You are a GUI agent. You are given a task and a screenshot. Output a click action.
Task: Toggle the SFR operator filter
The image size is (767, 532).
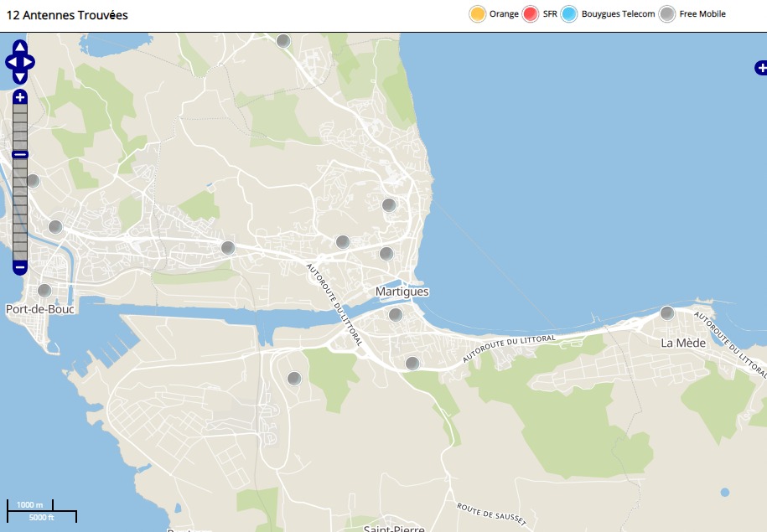point(531,14)
